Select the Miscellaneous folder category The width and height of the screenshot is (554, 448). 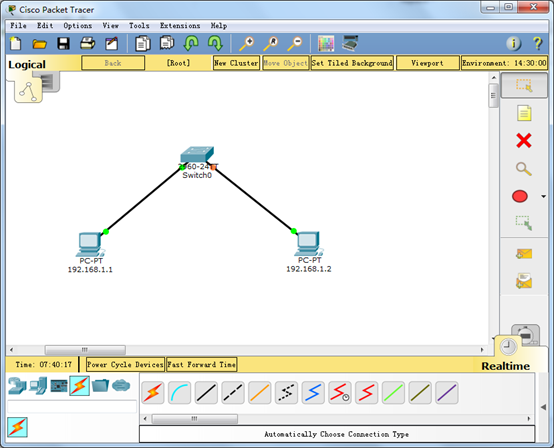click(x=100, y=385)
